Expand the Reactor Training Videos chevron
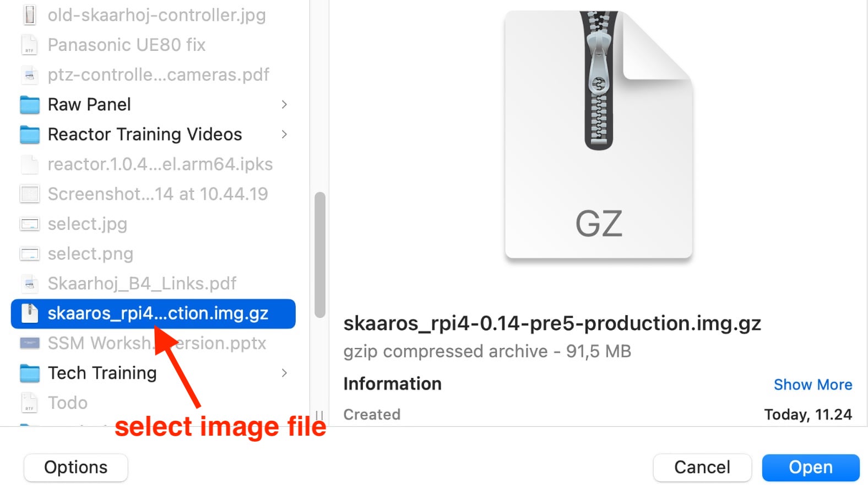This screenshot has width=868, height=499. coord(284,134)
